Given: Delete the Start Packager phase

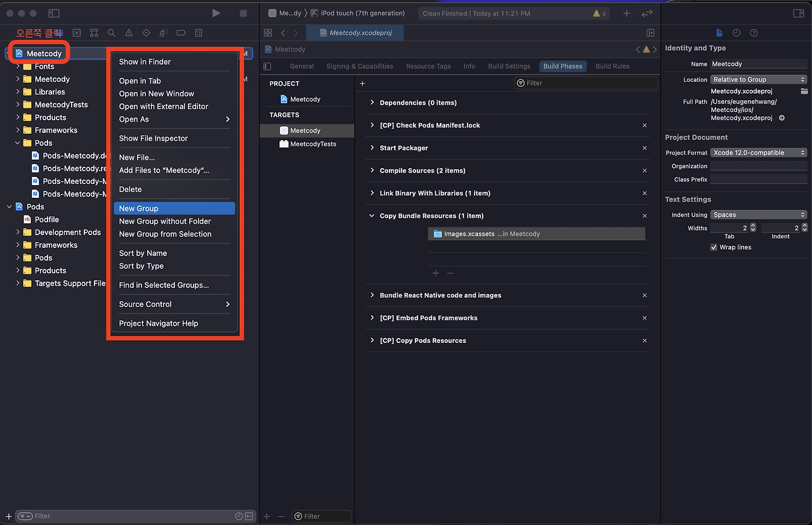Looking at the screenshot, I should tap(645, 148).
